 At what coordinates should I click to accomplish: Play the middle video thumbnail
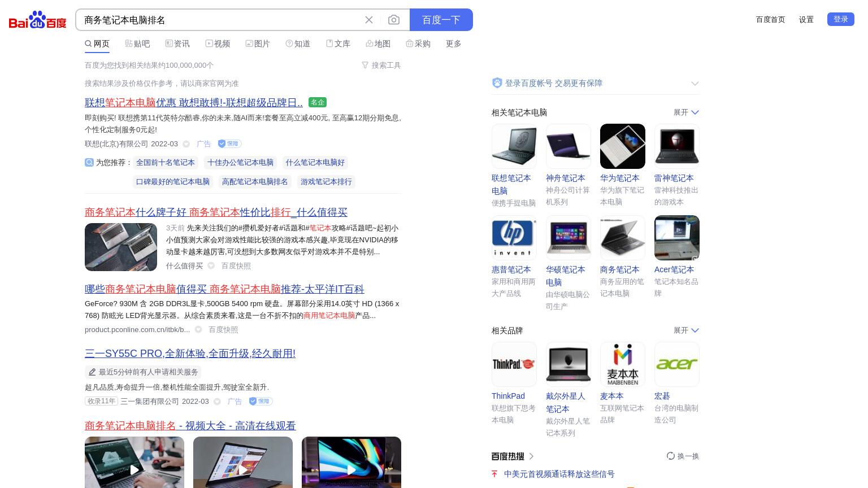tap(243, 463)
